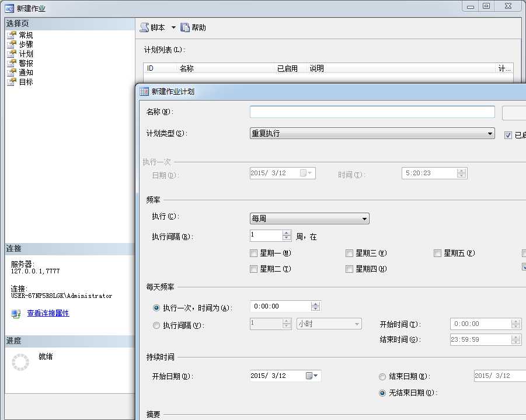Click the 脚本 toolbar script icon
Image resolution: width=526 pixels, height=420 pixels.
tap(144, 27)
